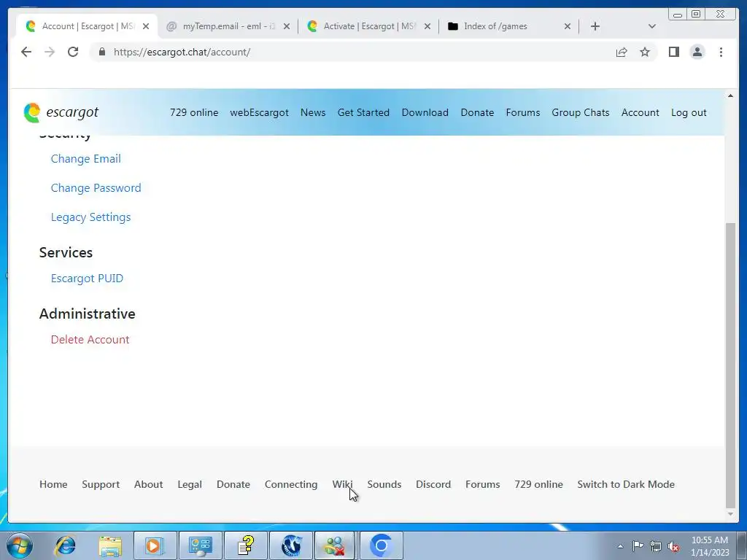The height and width of the screenshot is (560, 747).
Task: Click Donate in the footer
Action: tap(233, 484)
